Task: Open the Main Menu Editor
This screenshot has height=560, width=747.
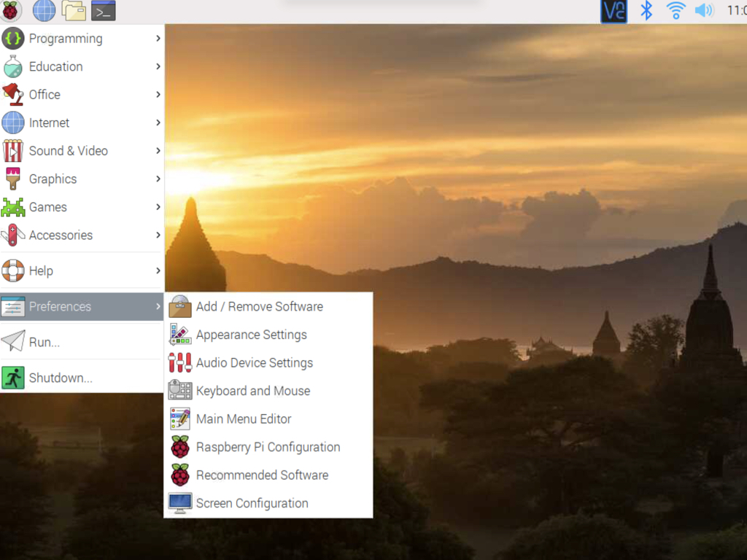Action: click(243, 419)
